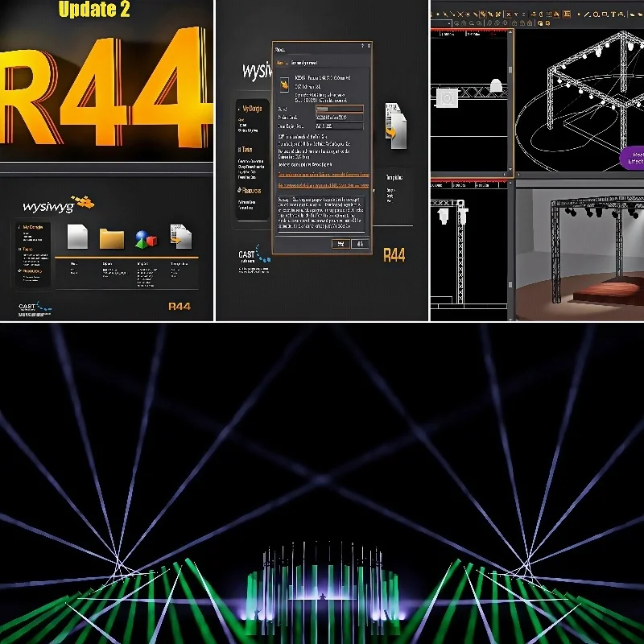Screen dimensions: 644x644
Task: Click the New label under document icon
Action: [x=74, y=264]
